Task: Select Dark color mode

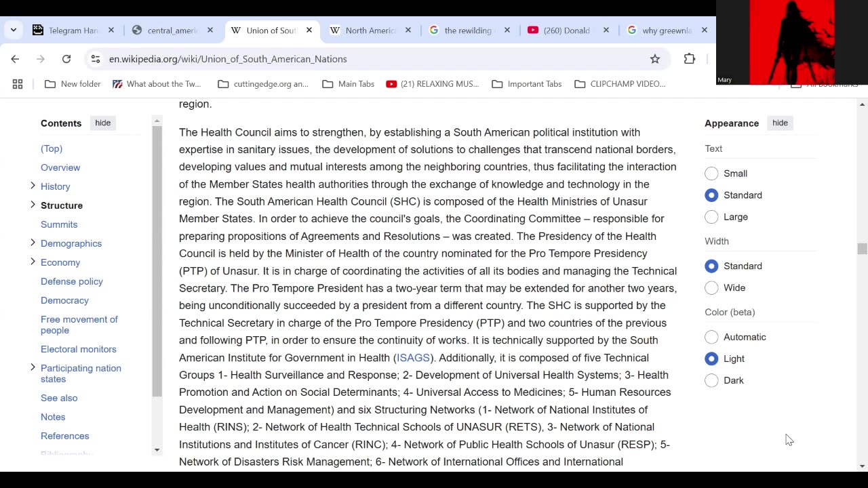Action: (x=711, y=380)
